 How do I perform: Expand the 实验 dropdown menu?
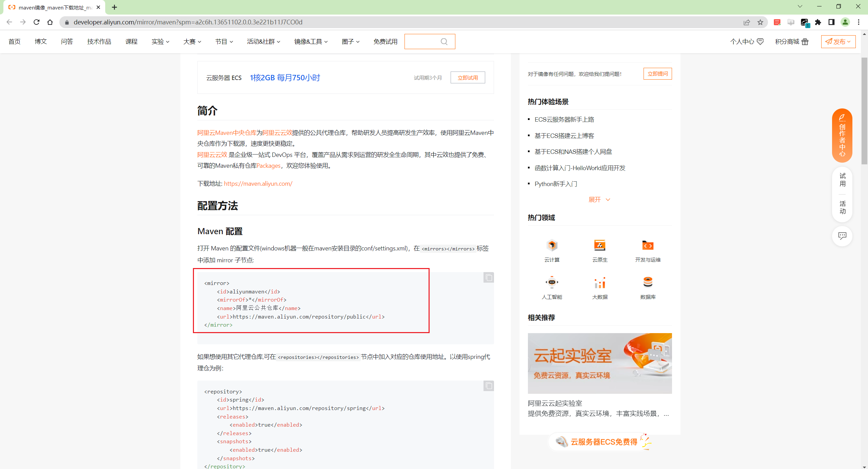click(x=160, y=41)
